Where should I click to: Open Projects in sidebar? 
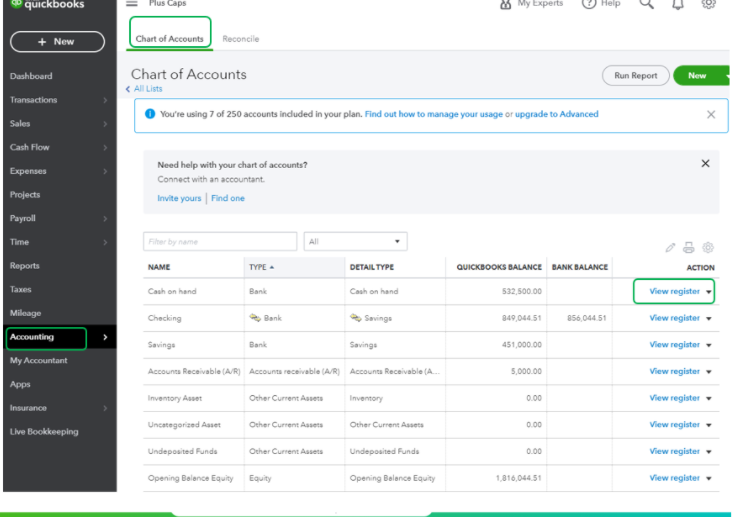25,195
